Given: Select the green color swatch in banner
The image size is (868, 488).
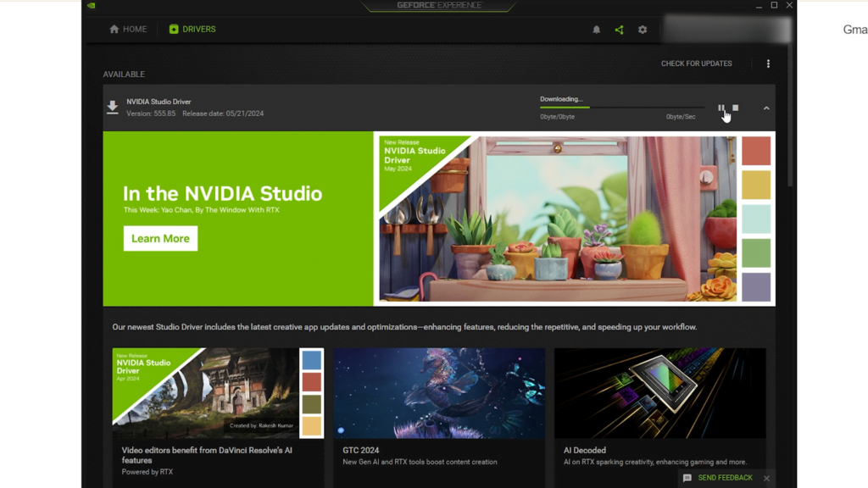Looking at the screenshot, I should 756,252.
